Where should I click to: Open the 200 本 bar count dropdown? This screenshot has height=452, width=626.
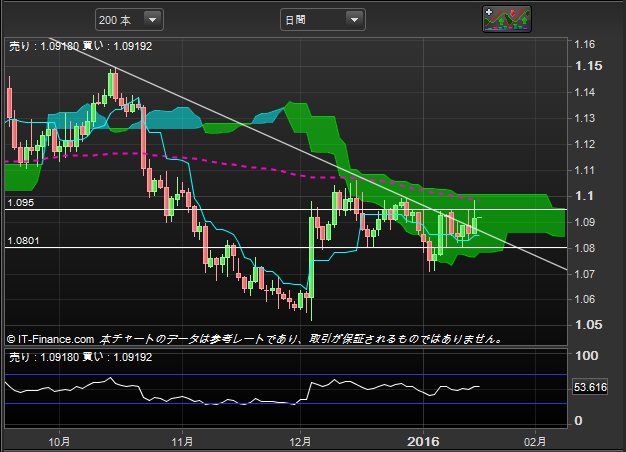click(129, 20)
